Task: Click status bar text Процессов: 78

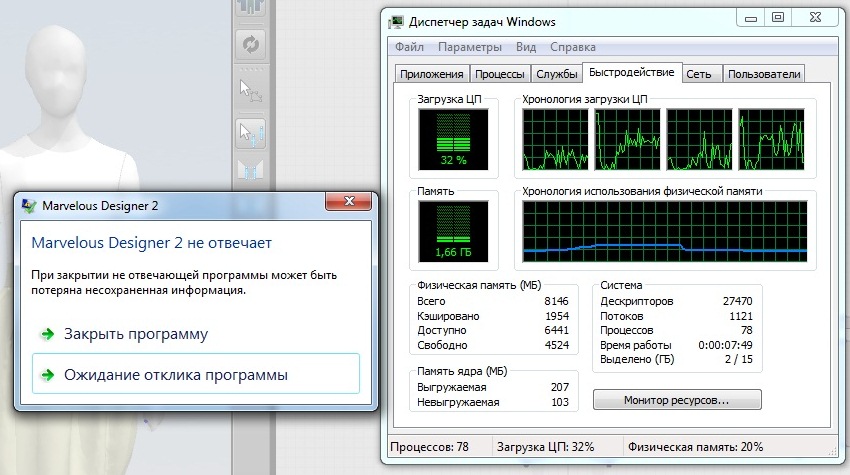Action: 429,447
